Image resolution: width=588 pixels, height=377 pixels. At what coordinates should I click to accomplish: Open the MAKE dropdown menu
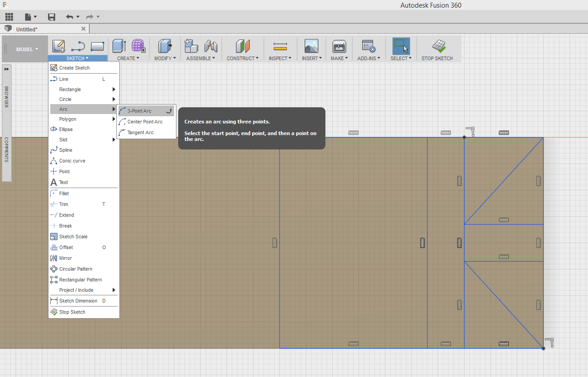coord(340,58)
